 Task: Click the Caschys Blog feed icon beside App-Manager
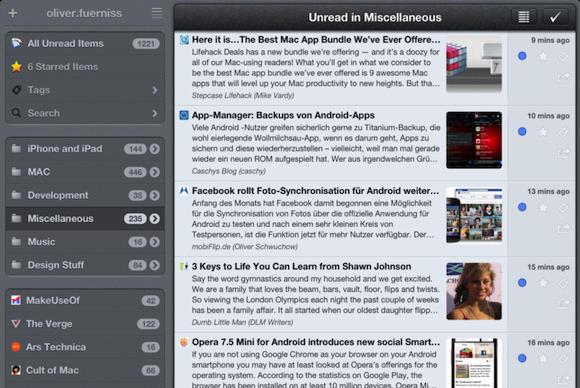pyautogui.click(x=184, y=115)
